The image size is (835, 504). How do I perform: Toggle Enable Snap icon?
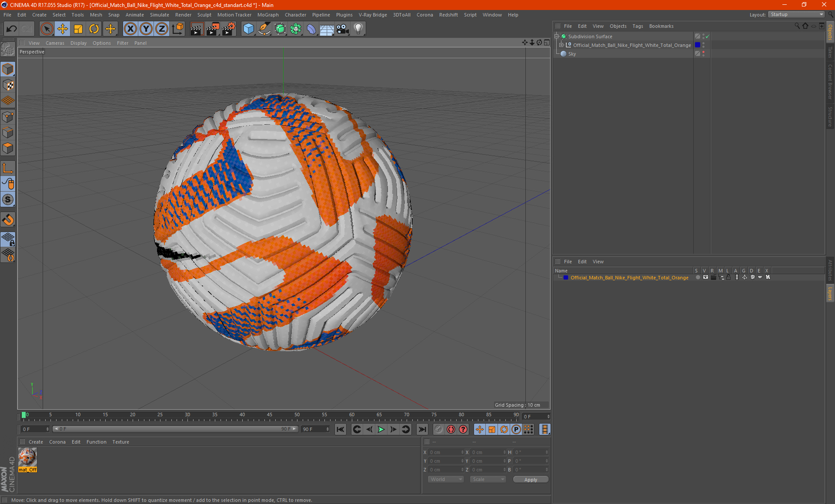click(x=8, y=220)
